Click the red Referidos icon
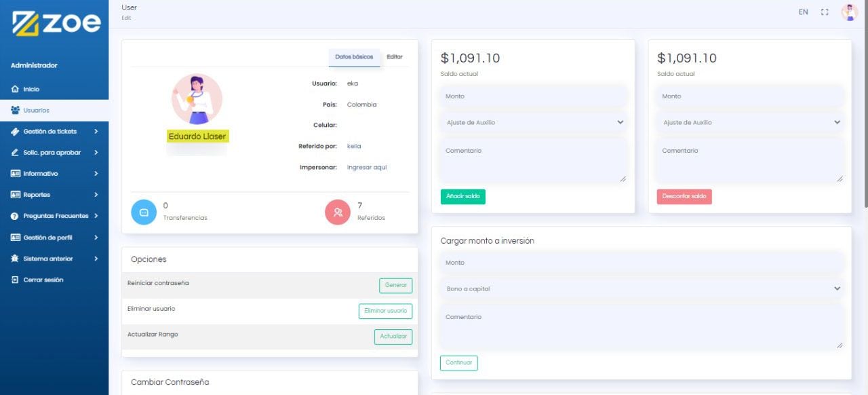 (x=337, y=212)
